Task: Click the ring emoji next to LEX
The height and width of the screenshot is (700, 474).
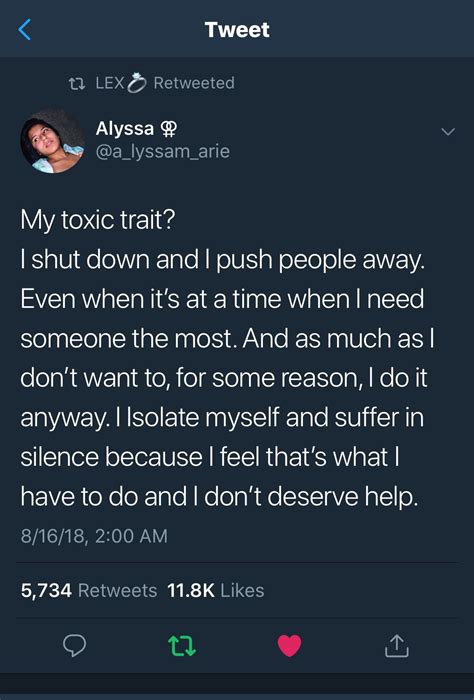Action: 137,83
